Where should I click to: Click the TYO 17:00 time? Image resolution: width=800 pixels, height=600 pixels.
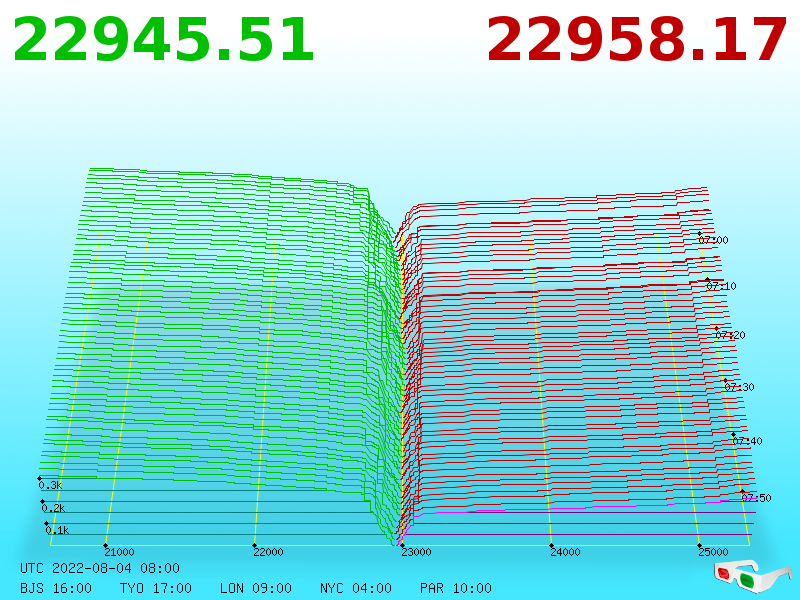pyautogui.click(x=156, y=588)
